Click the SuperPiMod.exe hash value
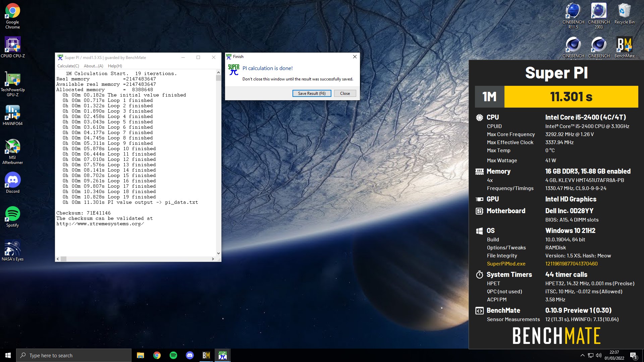 tap(571, 264)
